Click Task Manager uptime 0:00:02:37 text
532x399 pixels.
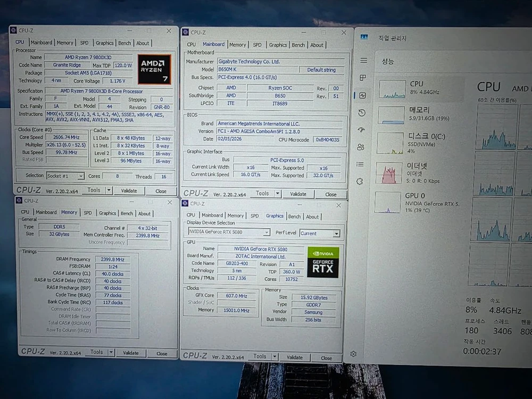pos(482,352)
